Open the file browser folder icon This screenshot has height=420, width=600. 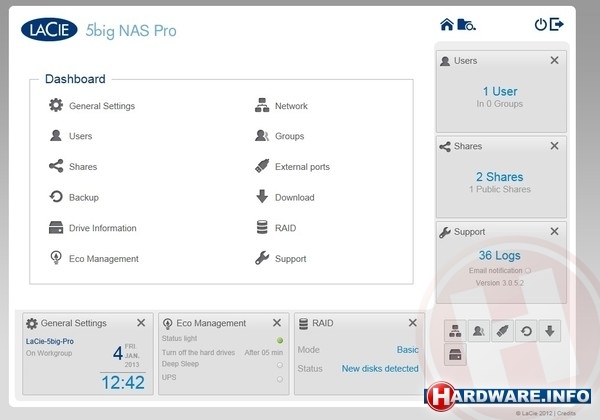coord(466,25)
